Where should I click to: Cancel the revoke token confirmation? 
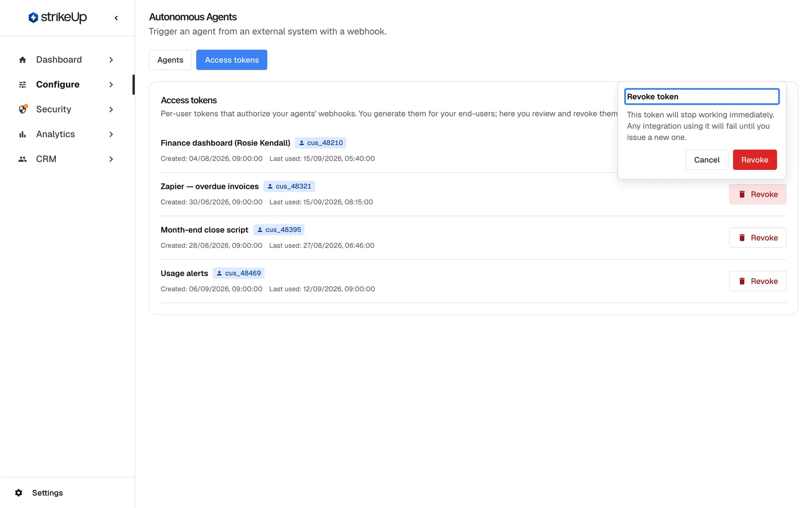(707, 160)
